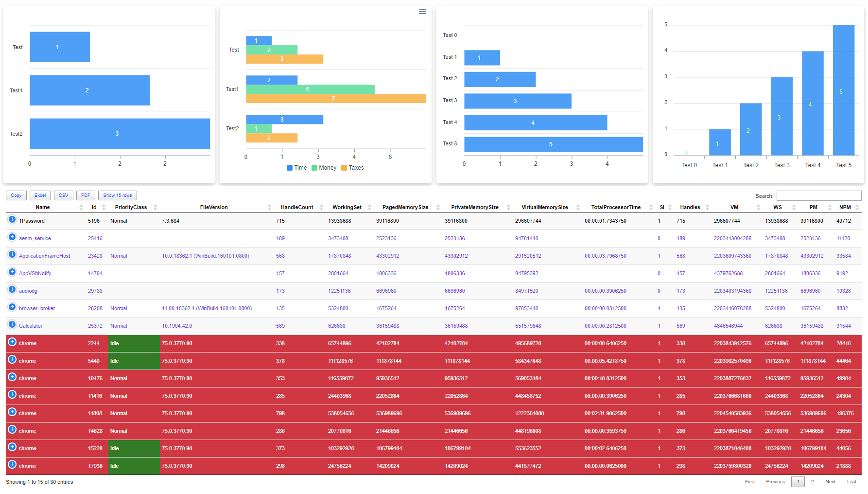Focus the Search input field
This screenshot has height=494, width=868.
coord(818,196)
